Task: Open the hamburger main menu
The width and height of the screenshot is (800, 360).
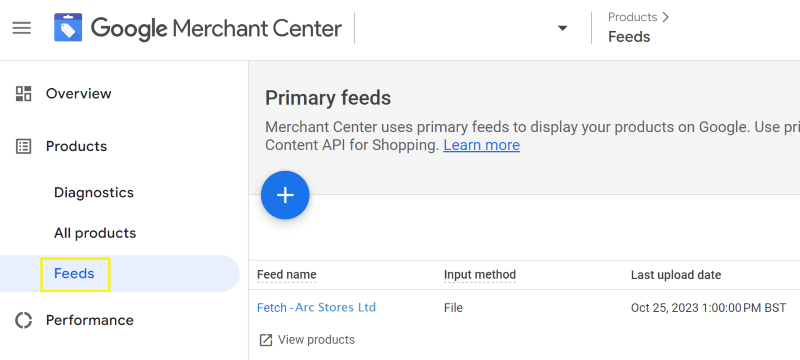Action: point(21,28)
